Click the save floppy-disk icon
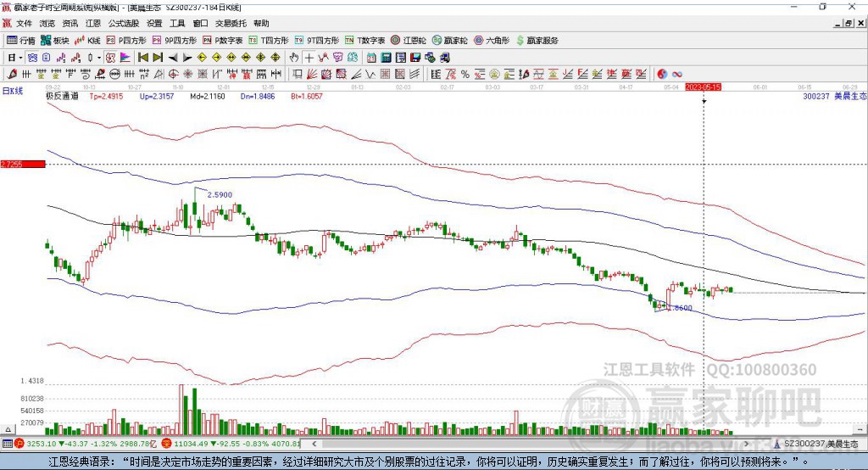This screenshot has width=868, height=470. [415, 58]
